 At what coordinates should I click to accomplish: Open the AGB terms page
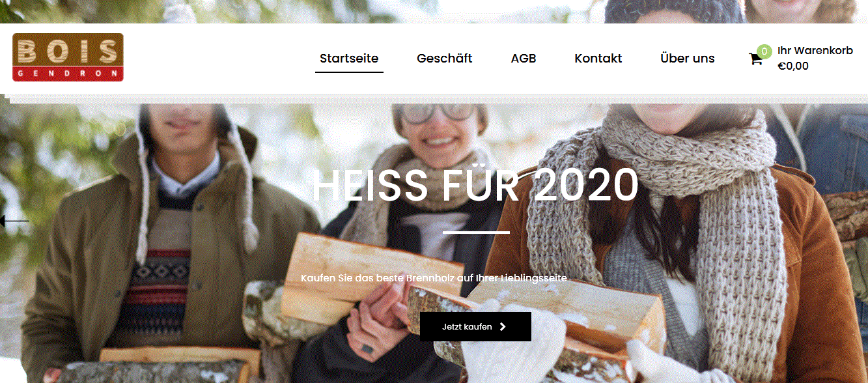pos(524,58)
